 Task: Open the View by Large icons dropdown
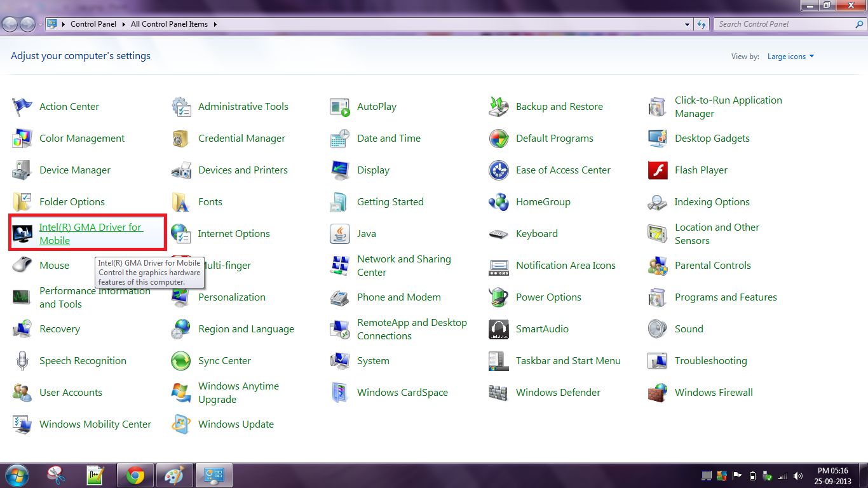click(x=790, y=57)
